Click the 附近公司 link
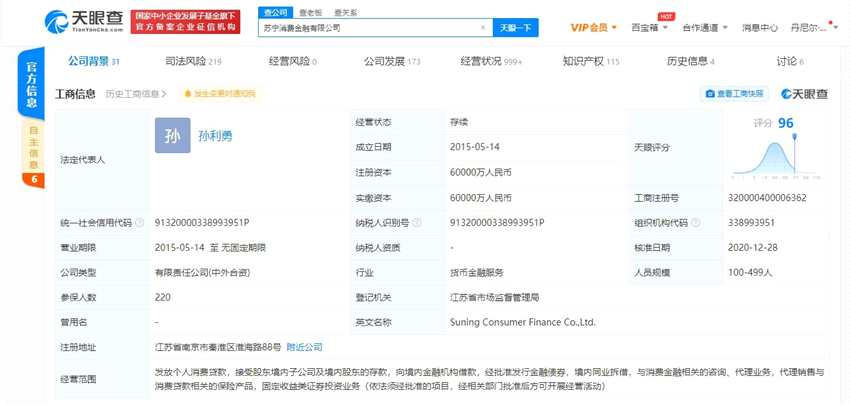The image size is (850, 405). point(304,347)
